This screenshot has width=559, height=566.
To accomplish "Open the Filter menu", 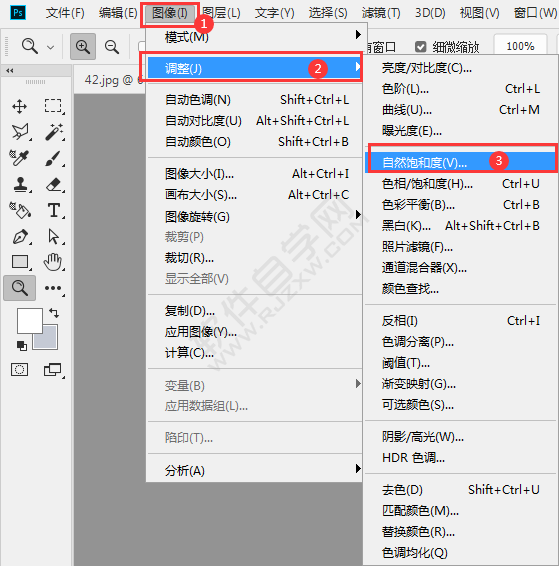I will click(381, 13).
